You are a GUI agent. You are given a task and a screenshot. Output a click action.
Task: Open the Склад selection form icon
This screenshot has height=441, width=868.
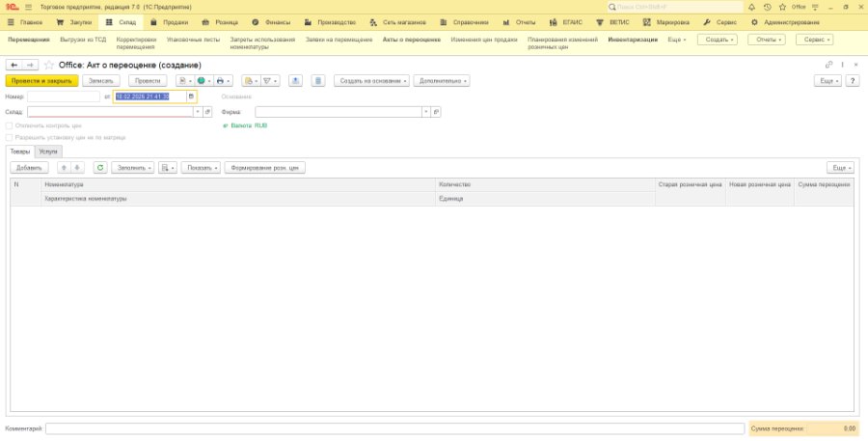coord(207,112)
